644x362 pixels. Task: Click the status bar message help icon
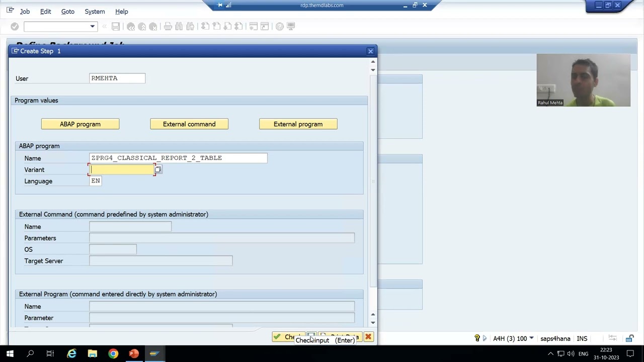coord(477,338)
